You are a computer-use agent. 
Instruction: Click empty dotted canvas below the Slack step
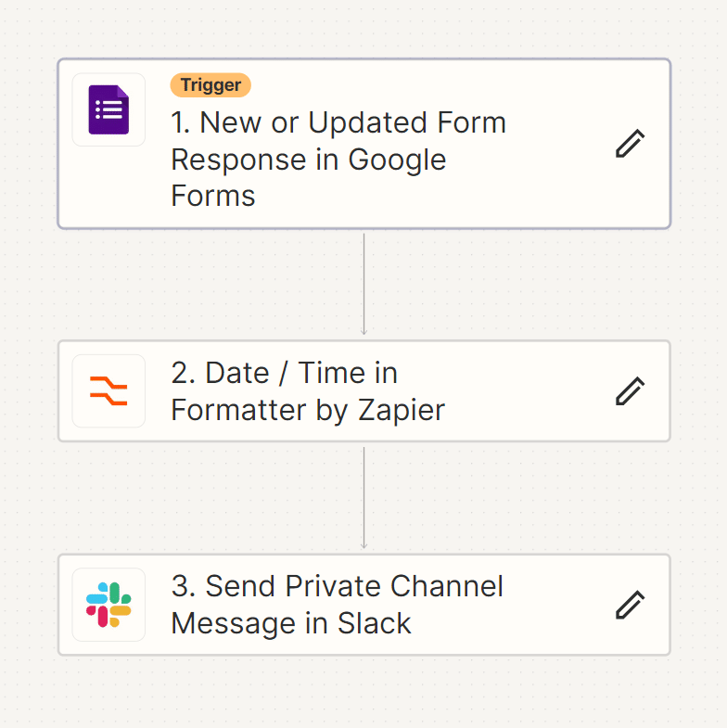pyautogui.click(x=364, y=694)
